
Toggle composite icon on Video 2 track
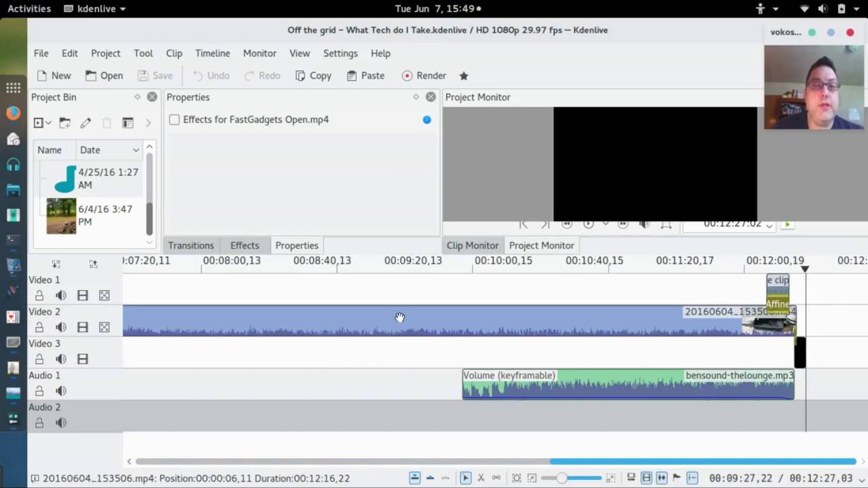click(x=104, y=327)
